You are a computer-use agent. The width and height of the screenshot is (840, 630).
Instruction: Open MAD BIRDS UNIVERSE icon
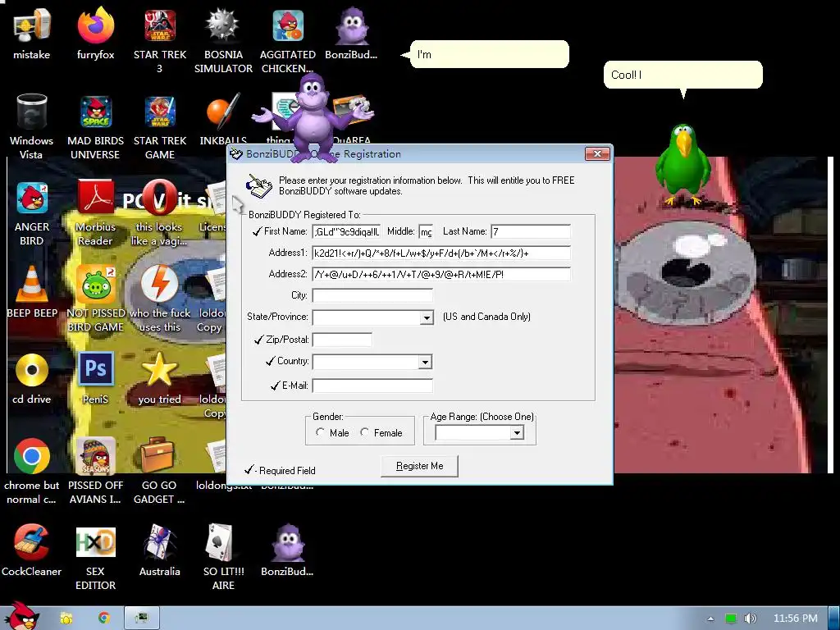[95, 112]
